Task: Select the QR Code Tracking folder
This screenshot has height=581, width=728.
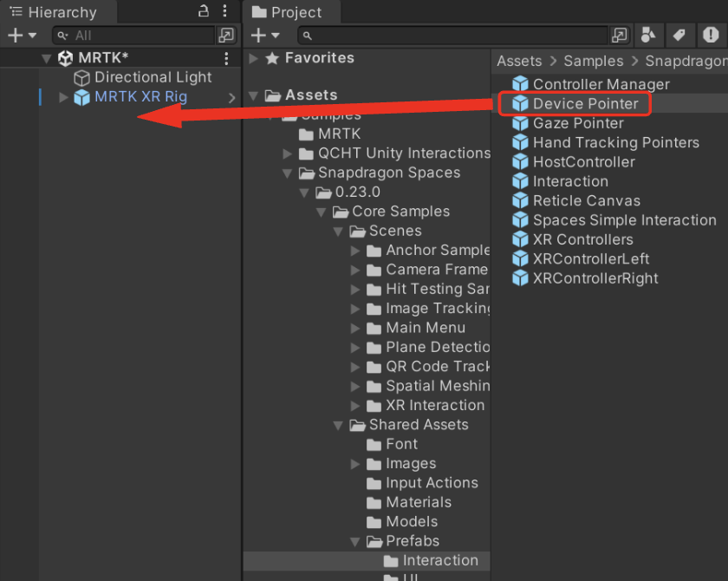Action: [x=428, y=367]
